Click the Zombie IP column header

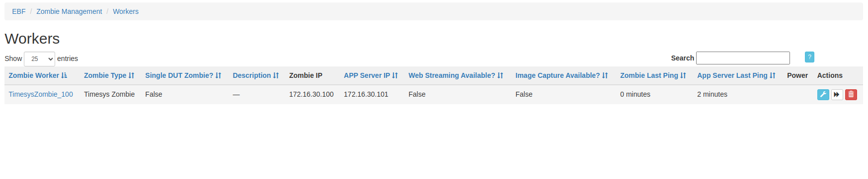coord(306,75)
